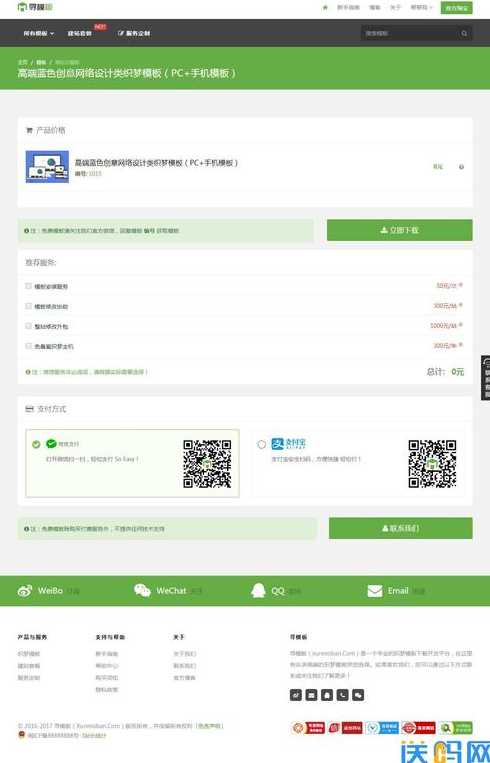This screenshot has width=490, height=763.
Task: Click the green certification badge in the footer
Action: click(455, 727)
